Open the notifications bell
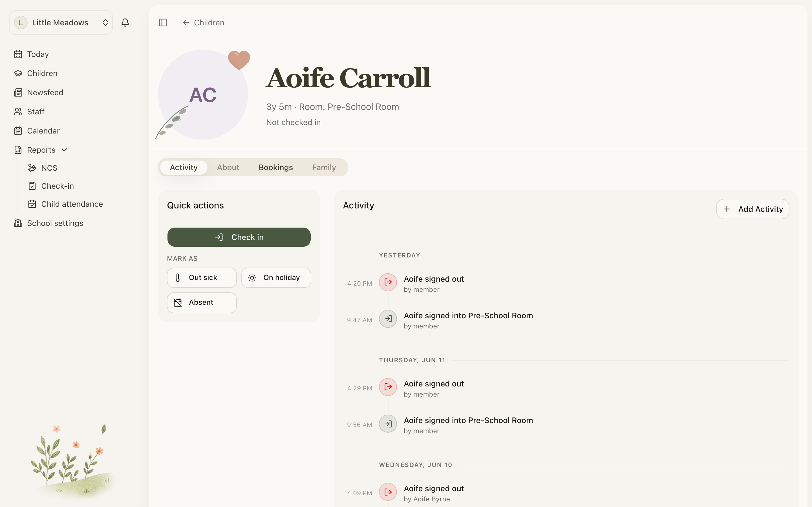This screenshot has width=812, height=507. click(125, 23)
